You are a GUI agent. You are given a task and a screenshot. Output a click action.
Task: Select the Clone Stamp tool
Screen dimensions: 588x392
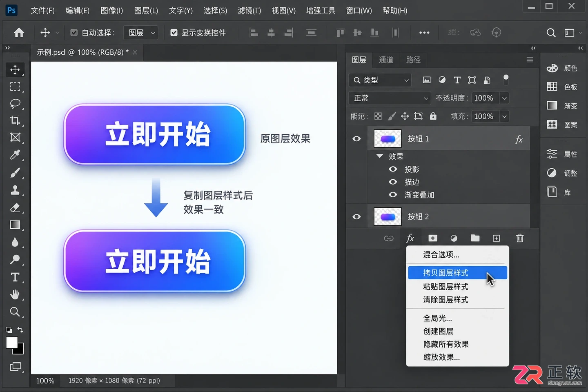pyautogui.click(x=15, y=190)
